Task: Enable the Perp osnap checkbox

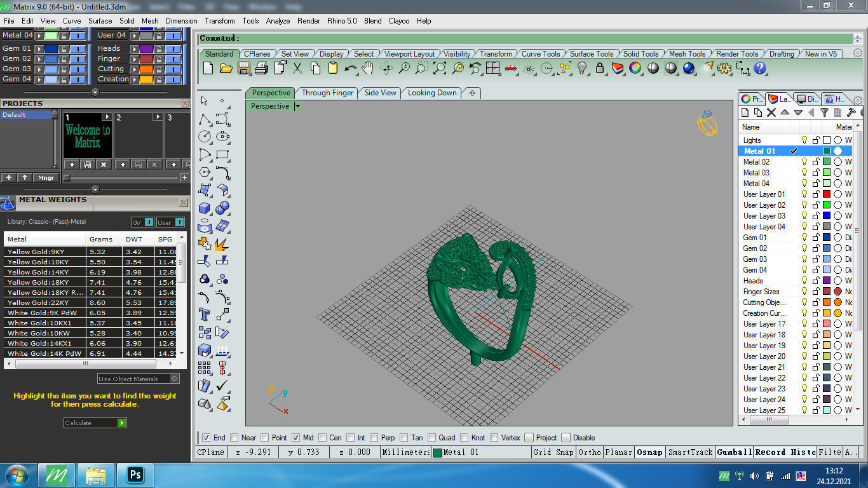Action: [x=374, y=437]
